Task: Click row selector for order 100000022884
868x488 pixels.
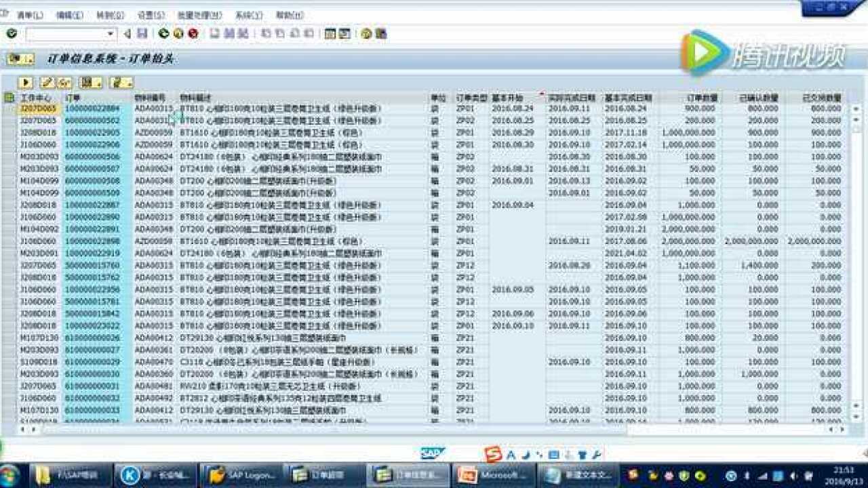Action: pos(9,108)
